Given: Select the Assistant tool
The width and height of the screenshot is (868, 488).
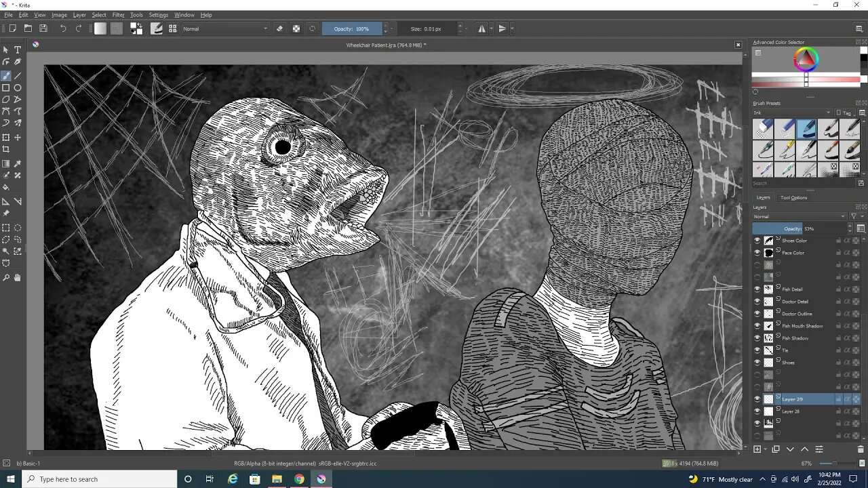Looking at the screenshot, I should coord(6,201).
